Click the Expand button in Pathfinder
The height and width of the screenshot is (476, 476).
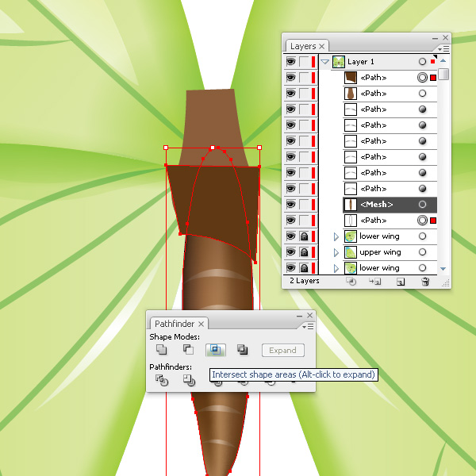[283, 351]
